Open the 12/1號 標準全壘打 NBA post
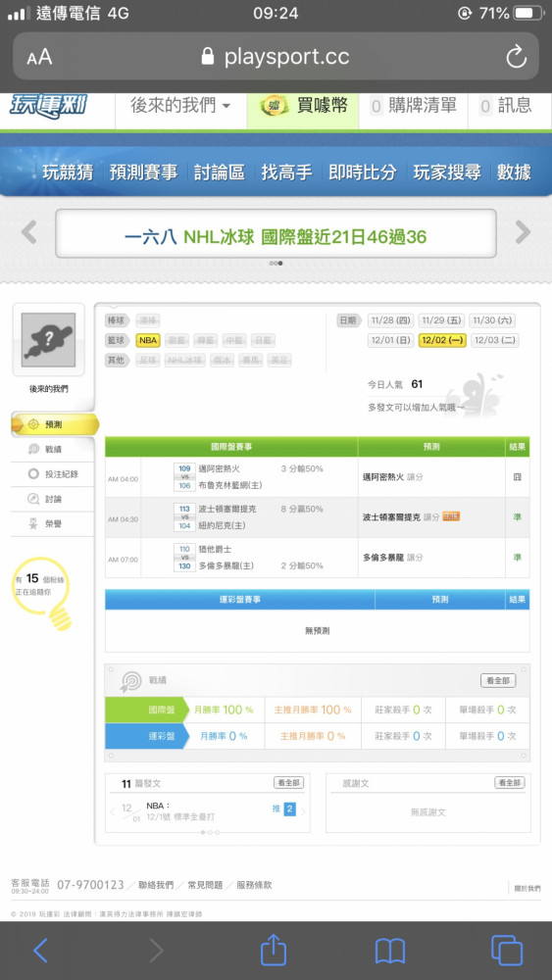 point(181,812)
